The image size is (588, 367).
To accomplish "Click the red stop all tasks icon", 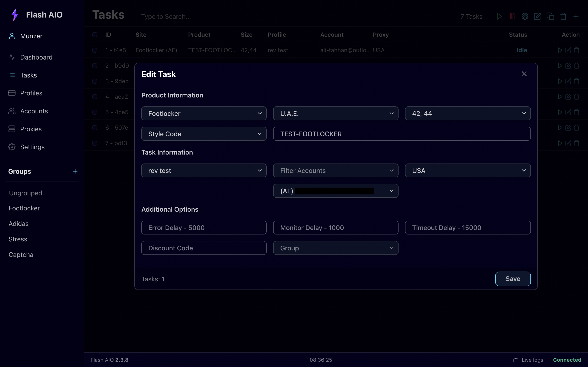I will [512, 17].
